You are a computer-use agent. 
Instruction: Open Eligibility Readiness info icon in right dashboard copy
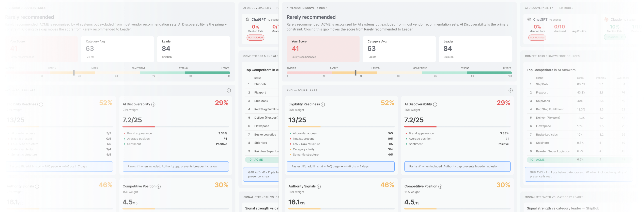pyautogui.click(x=323, y=104)
